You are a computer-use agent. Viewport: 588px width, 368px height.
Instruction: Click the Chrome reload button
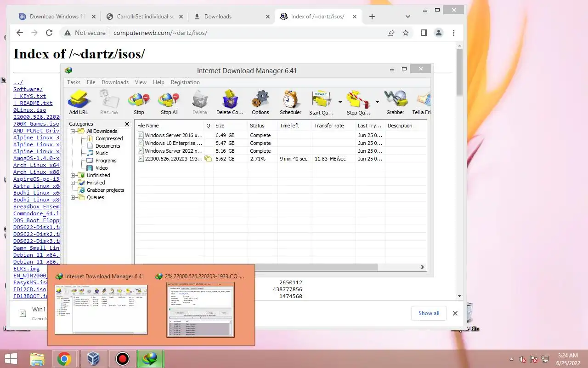coord(49,33)
